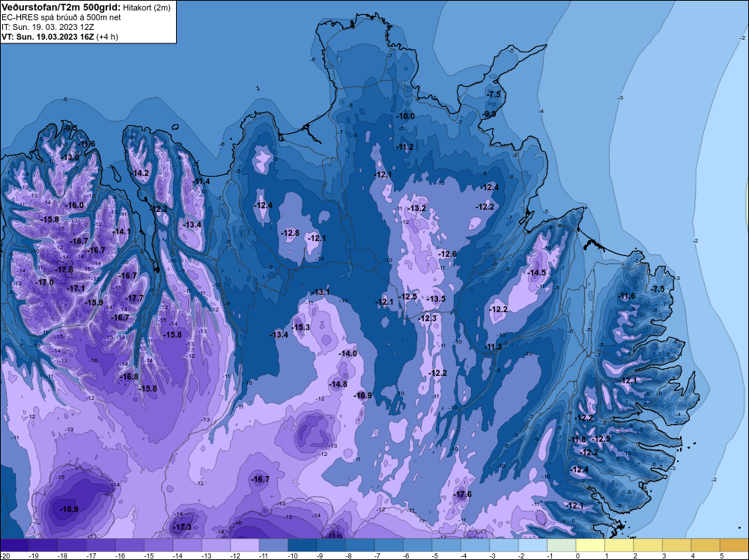Click the -12.8 temperature label
Screen dimensions: 749x560
click(290, 233)
